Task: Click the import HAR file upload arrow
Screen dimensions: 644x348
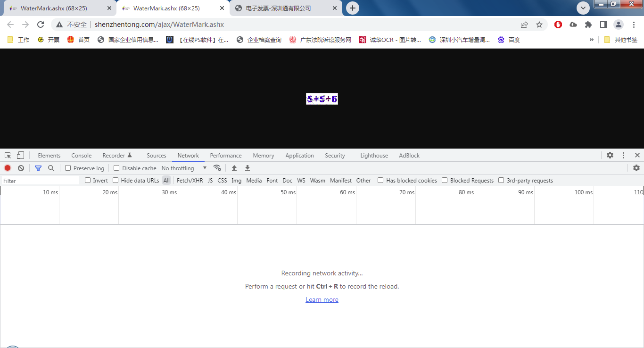Action: pos(234,168)
